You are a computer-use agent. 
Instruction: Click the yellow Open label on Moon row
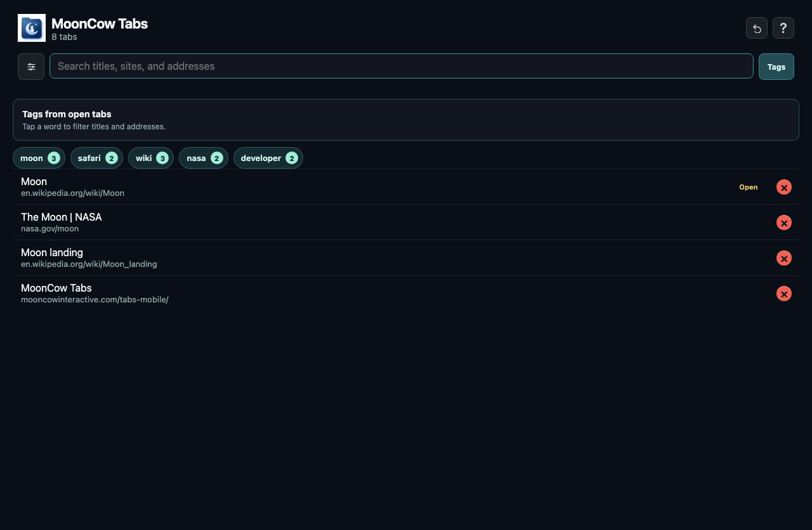click(x=749, y=187)
